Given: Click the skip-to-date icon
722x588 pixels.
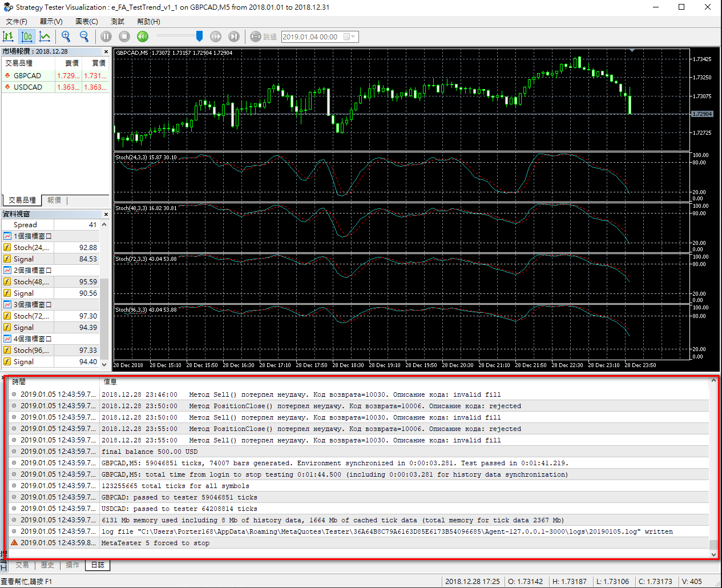Looking at the screenshot, I should (256, 37).
